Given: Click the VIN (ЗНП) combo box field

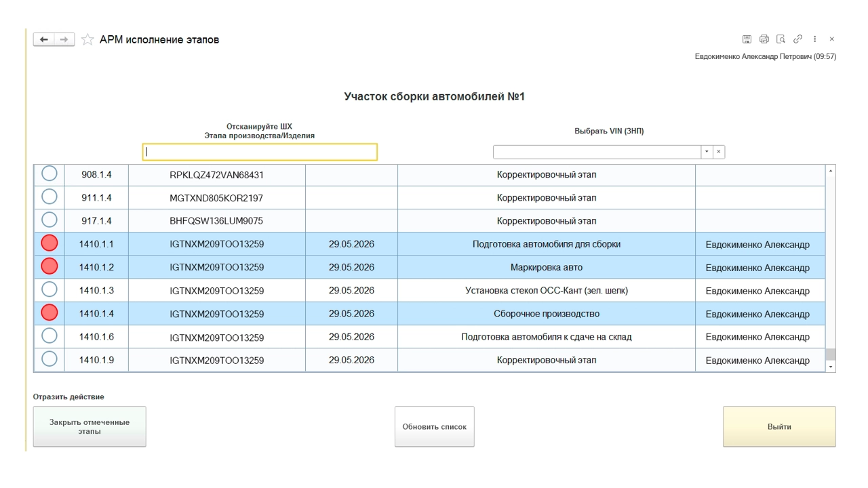Looking at the screenshot, I should [597, 152].
